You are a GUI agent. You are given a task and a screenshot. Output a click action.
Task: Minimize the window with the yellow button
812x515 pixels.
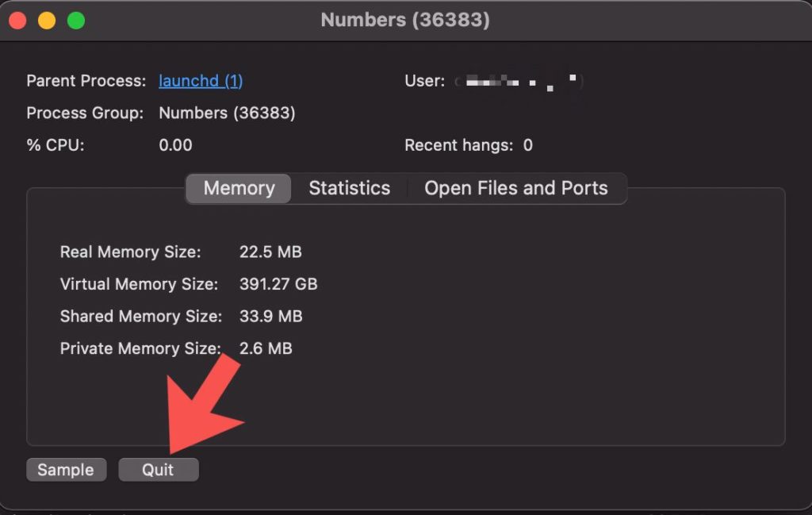tap(47, 21)
